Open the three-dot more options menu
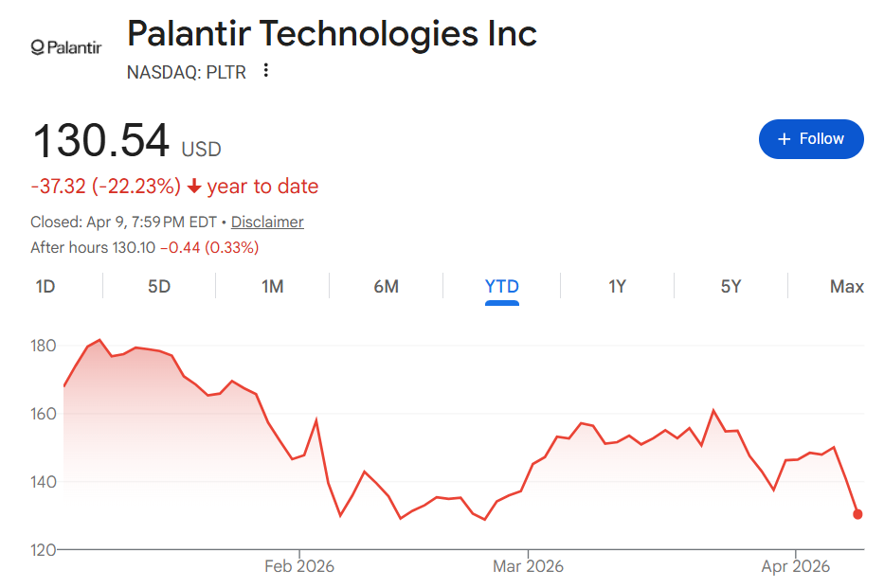This screenshot has width=884, height=588. 266,71
